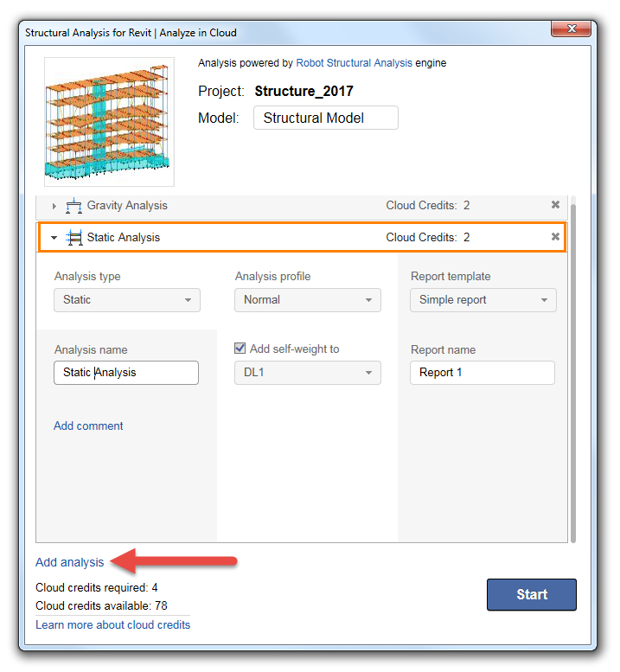
Task: Remove the Static Analysis row
Action: tap(555, 237)
